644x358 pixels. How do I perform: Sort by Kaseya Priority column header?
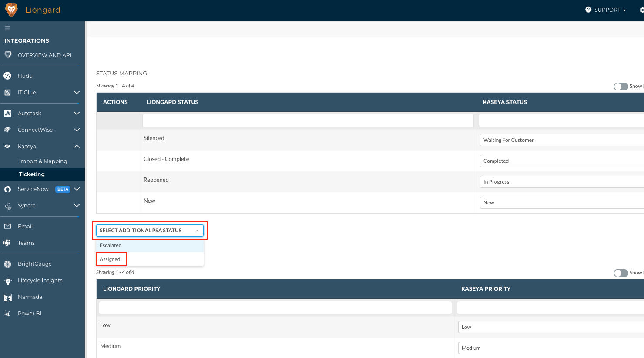click(x=486, y=289)
